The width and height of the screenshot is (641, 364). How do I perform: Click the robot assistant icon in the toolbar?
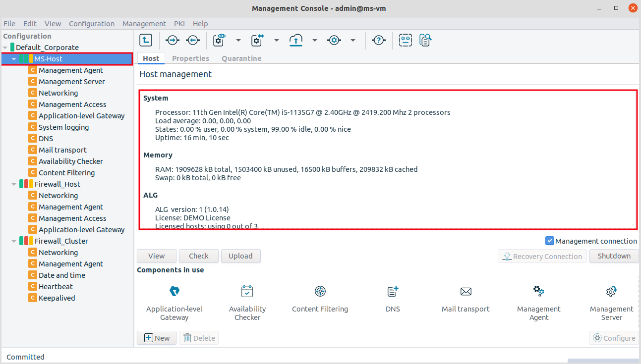(x=405, y=40)
